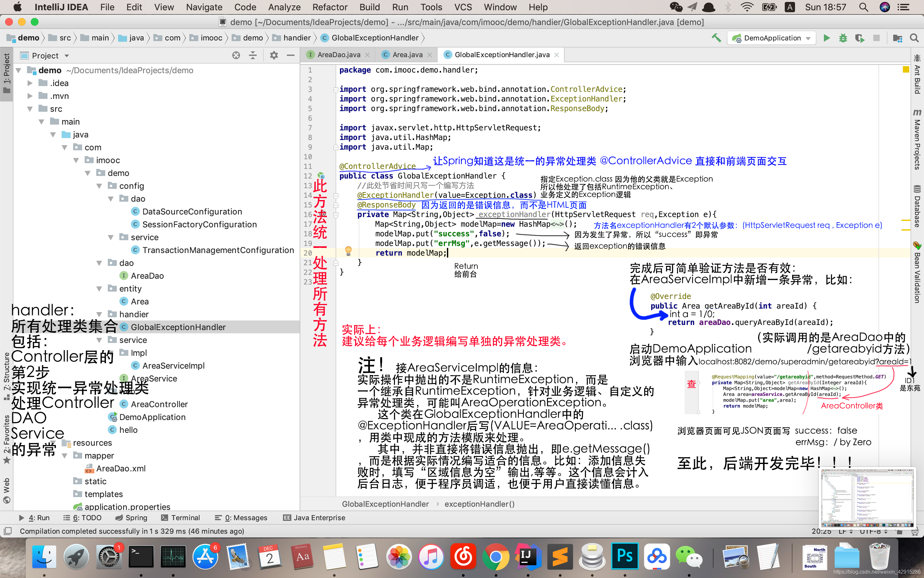Open the Java Enterprise tool window

(x=314, y=518)
